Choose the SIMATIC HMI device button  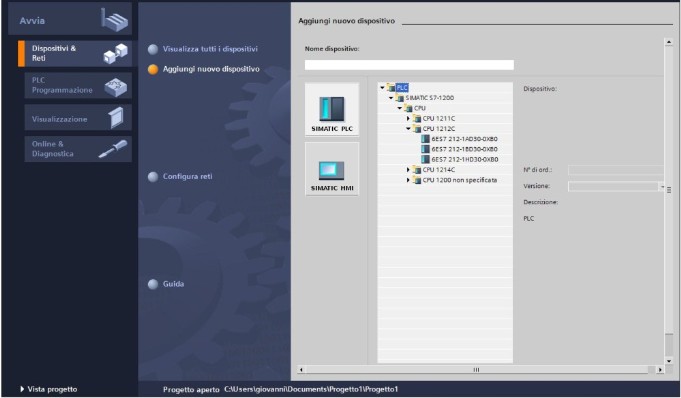[x=332, y=169]
